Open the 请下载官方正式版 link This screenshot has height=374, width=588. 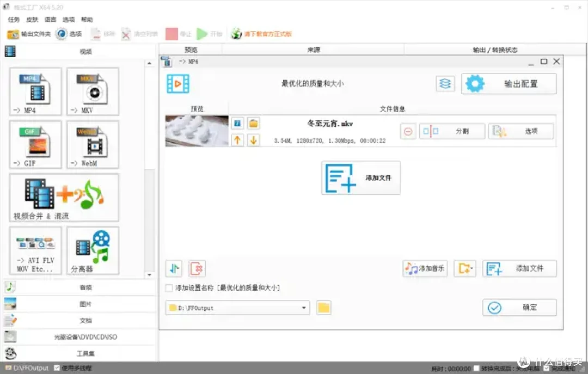click(x=261, y=34)
